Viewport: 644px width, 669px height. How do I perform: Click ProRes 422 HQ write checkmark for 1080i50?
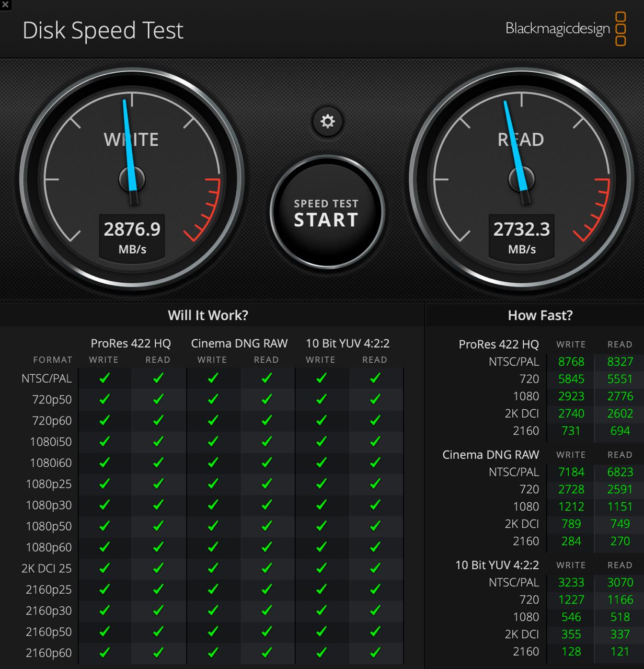105,441
